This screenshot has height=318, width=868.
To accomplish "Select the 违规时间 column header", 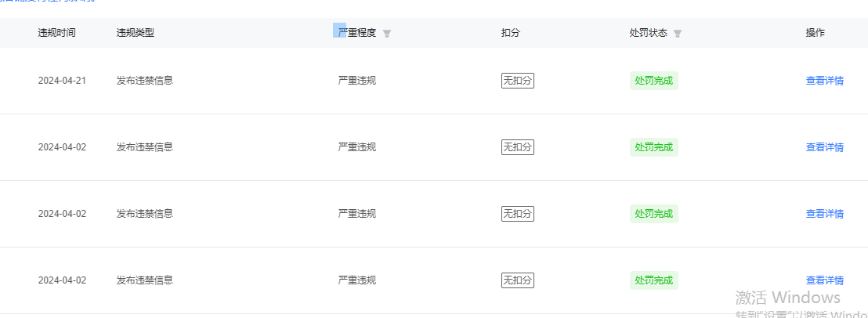I will [57, 33].
